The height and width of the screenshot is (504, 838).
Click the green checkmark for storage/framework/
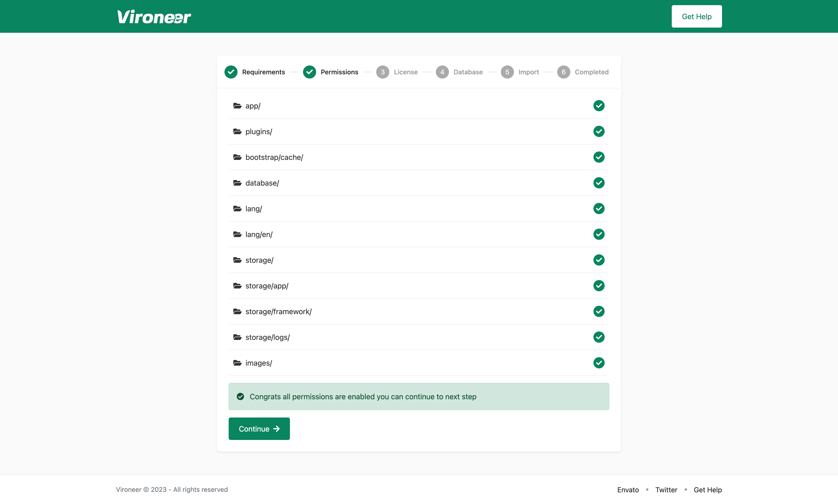[x=599, y=311]
